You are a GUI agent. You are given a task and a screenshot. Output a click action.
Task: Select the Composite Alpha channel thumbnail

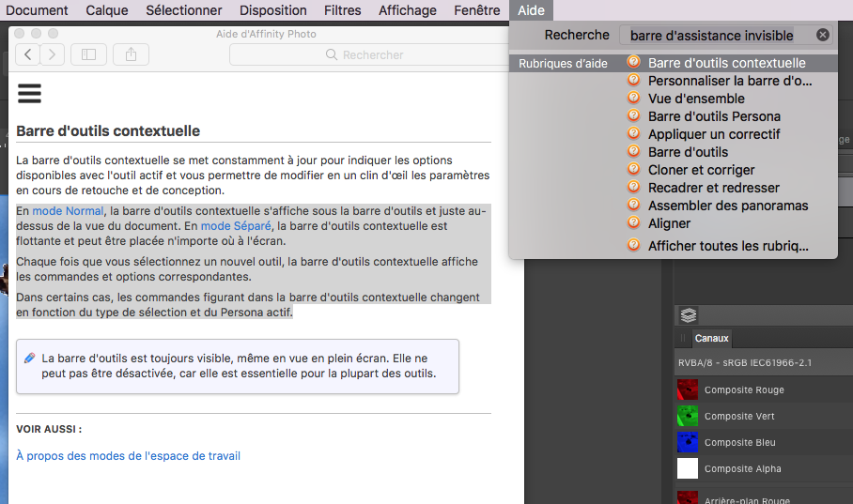688,468
